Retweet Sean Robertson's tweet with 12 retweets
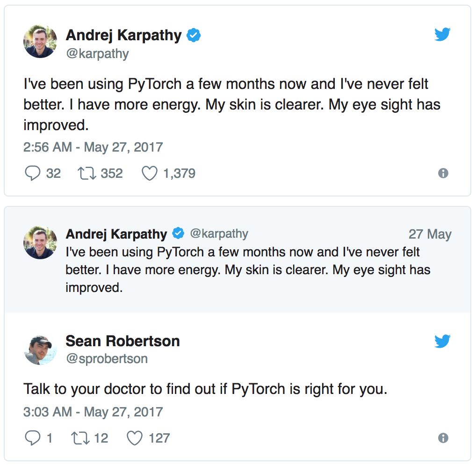The height and width of the screenshot is (466, 476). 79,438
